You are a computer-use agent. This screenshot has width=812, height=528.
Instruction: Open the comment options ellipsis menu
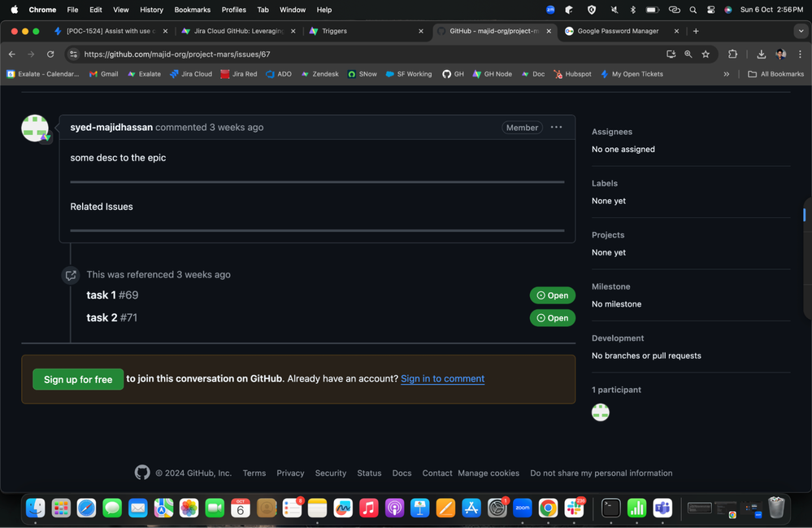[x=556, y=127]
